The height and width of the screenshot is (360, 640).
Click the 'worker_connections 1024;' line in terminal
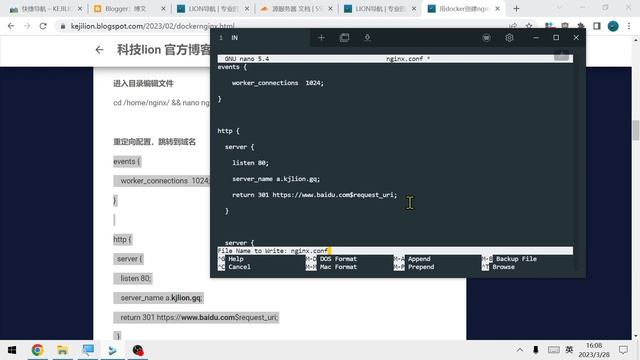pos(278,83)
